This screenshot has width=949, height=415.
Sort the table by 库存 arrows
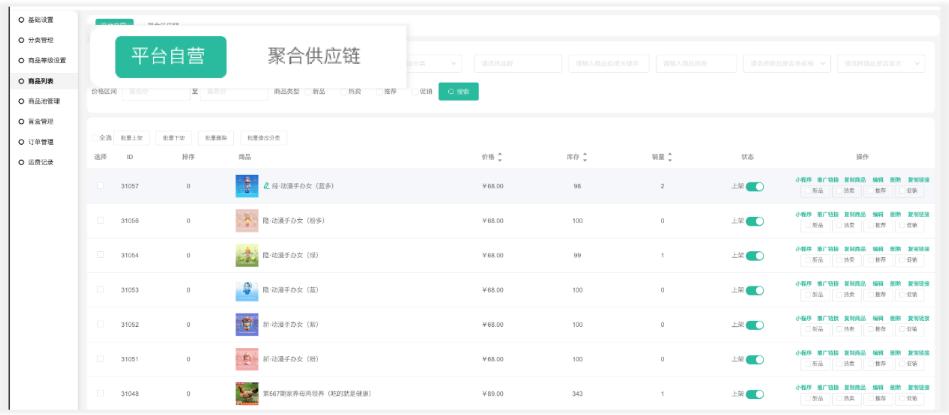[x=585, y=157]
